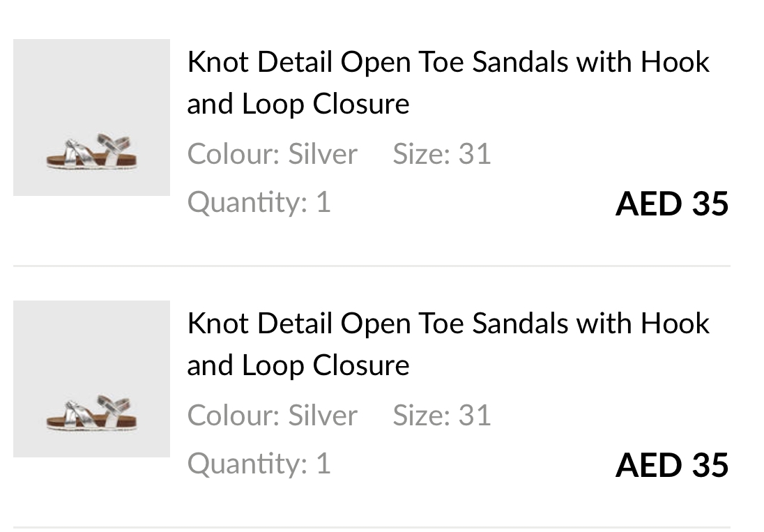Click the second item's Size: 31 label
Viewport: 764px width, 532px height.
(442, 415)
